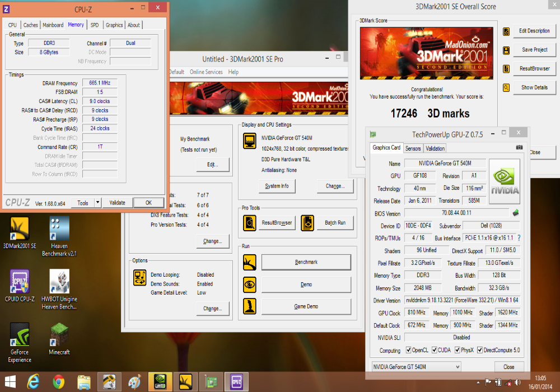Screen dimensions: 560x392
Task: Click the Game Demo button
Action: [x=306, y=306]
